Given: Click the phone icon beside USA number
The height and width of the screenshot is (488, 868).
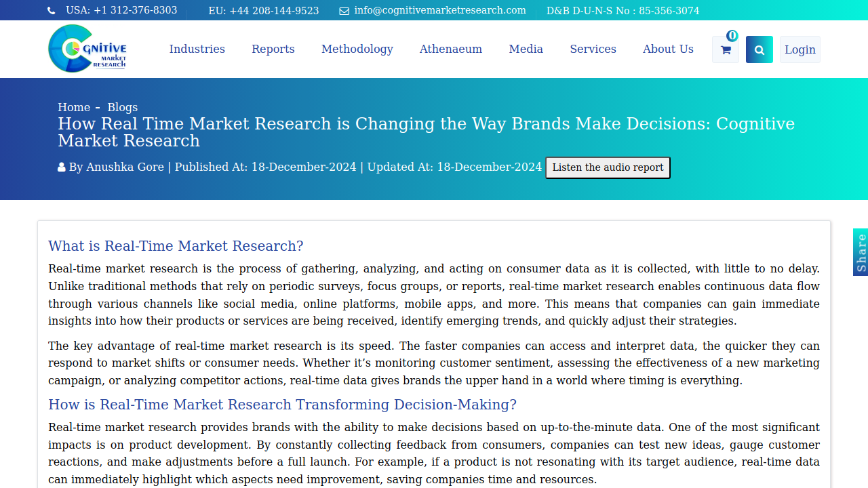Looking at the screenshot, I should coord(52,11).
